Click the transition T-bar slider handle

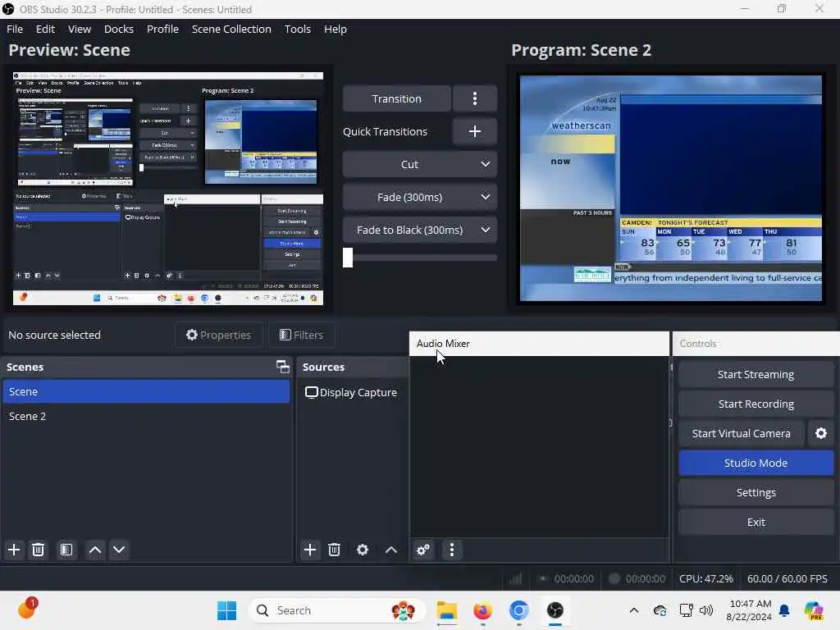[348, 257]
